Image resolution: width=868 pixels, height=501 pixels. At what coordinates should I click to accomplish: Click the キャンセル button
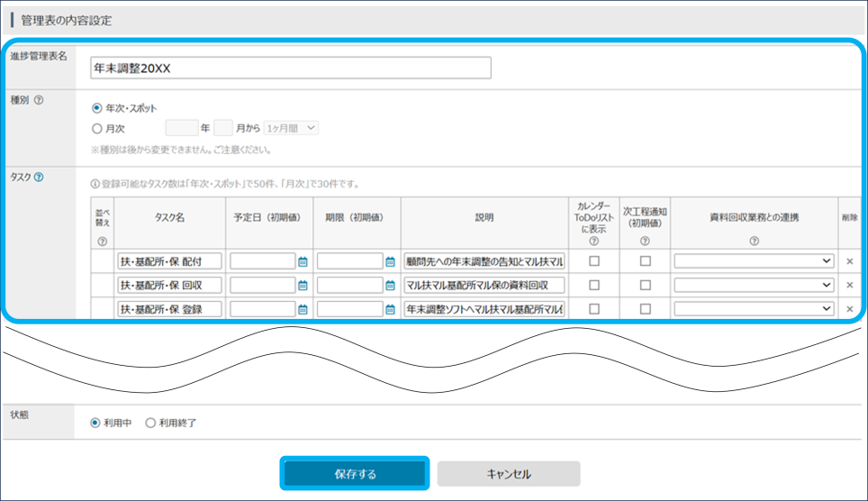tap(509, 474)
